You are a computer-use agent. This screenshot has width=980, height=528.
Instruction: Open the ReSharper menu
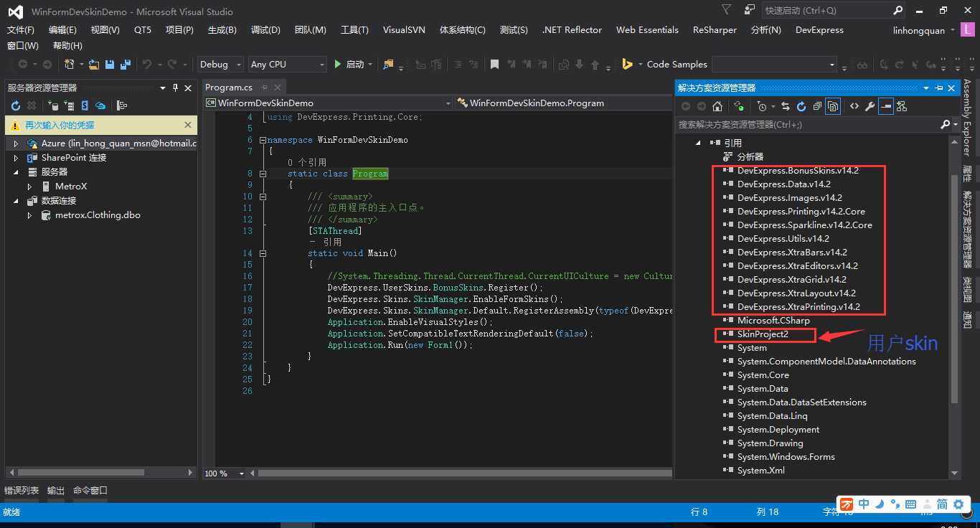(x=715, y=30)
